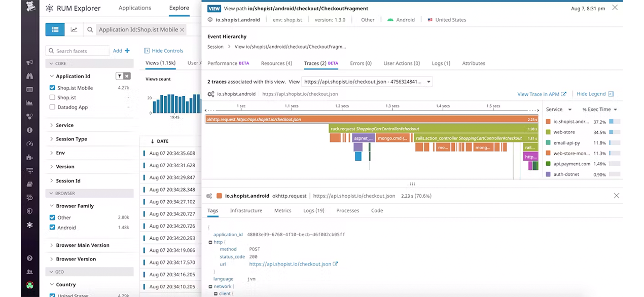Open the trace selector dropdown for checkout.json
This screenshot has width=644, height=297.
click(367, 82)
